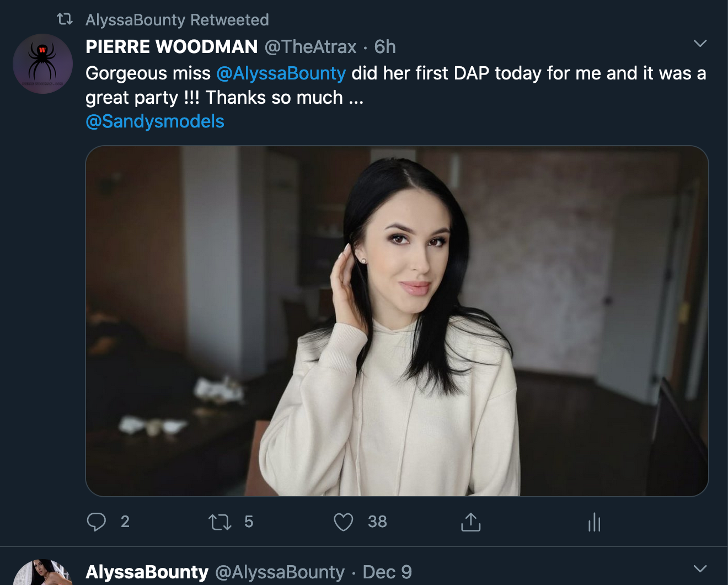Viewport: 728px width, 585px height.
Task: Open the @Sandysmodels mention link
Action: point(155,121)
